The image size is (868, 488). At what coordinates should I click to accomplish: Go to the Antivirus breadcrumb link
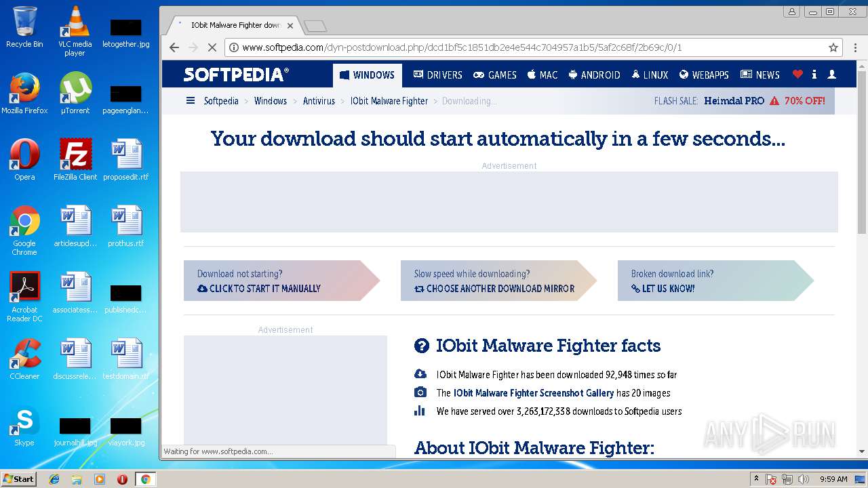pos(319,101)
